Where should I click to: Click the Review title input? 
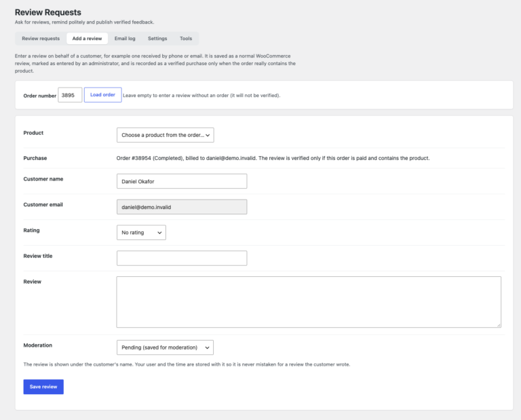[x=182, y=259]
